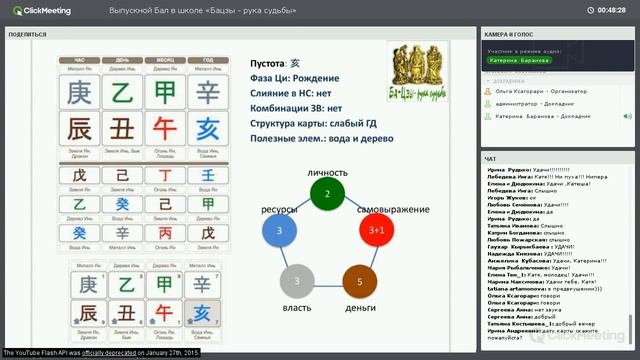This screenshot has width=640, height=360.
Task: Click the highlighted 亥 cell in the lower small chart
Action: coord(202,313)
